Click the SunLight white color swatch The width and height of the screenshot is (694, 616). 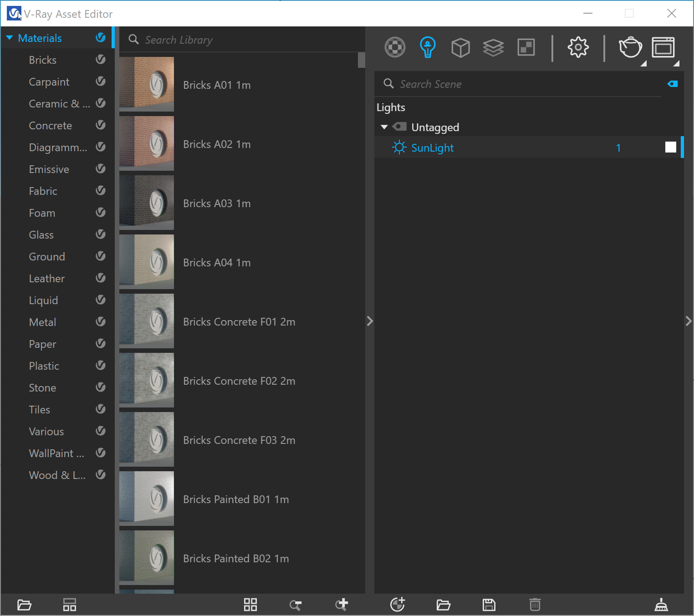tap(670, 147)
